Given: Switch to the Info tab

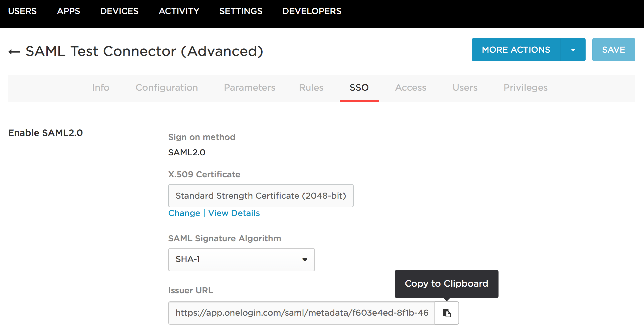Looking at the screenshot, I should click(x=100, y=88).
